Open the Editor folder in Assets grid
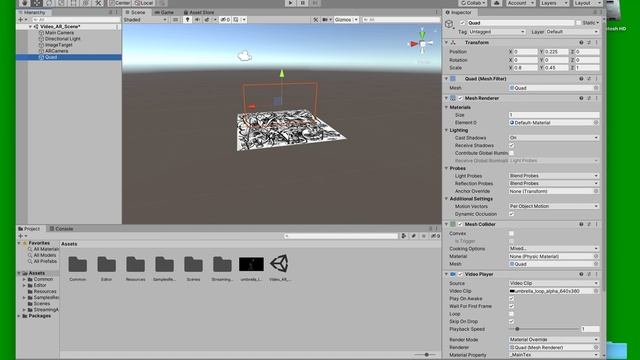640x360 pixels. click(x=107, y=264)
